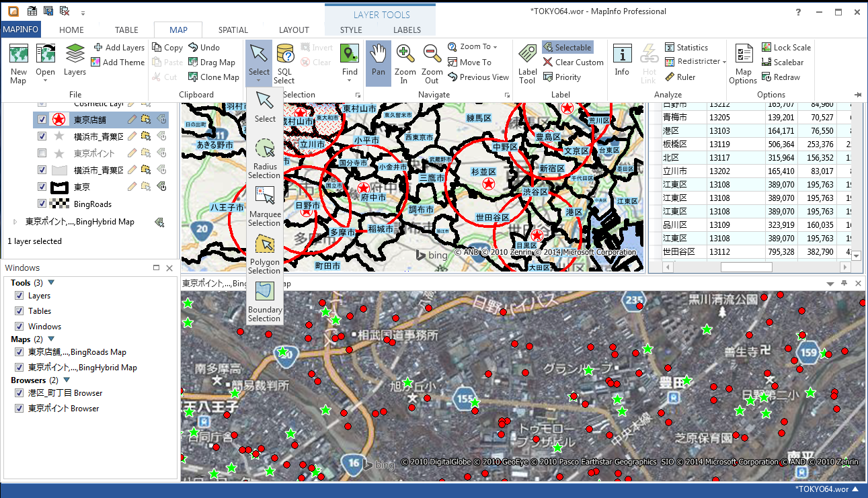
Task: Switch to the LAYOUT ribbon tab
Action: (294, 30)
